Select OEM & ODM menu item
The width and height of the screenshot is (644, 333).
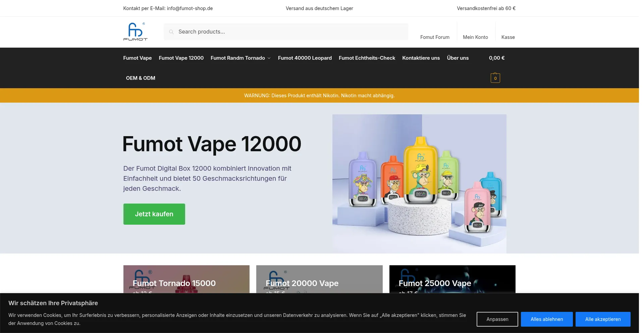[141, 78]
